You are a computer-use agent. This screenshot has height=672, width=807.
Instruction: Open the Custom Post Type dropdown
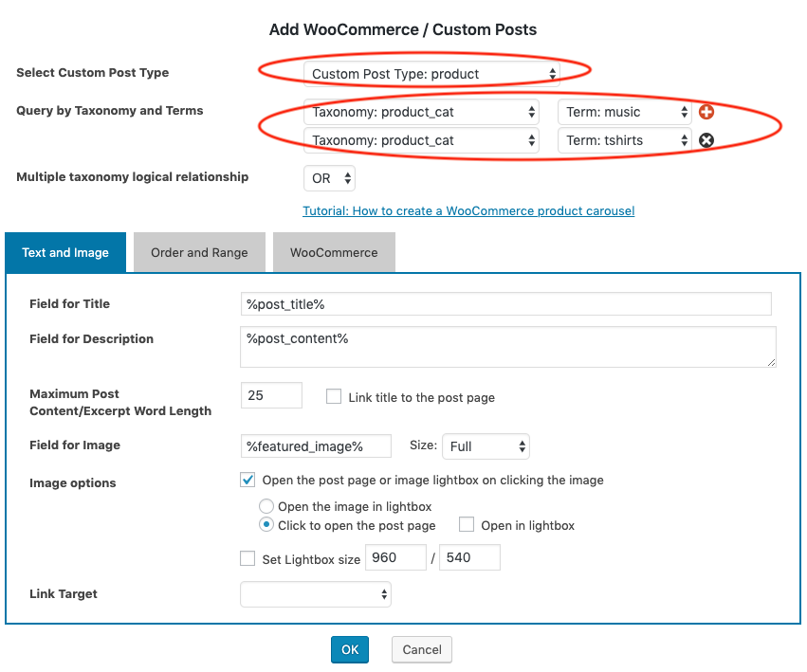pos(432,74)
